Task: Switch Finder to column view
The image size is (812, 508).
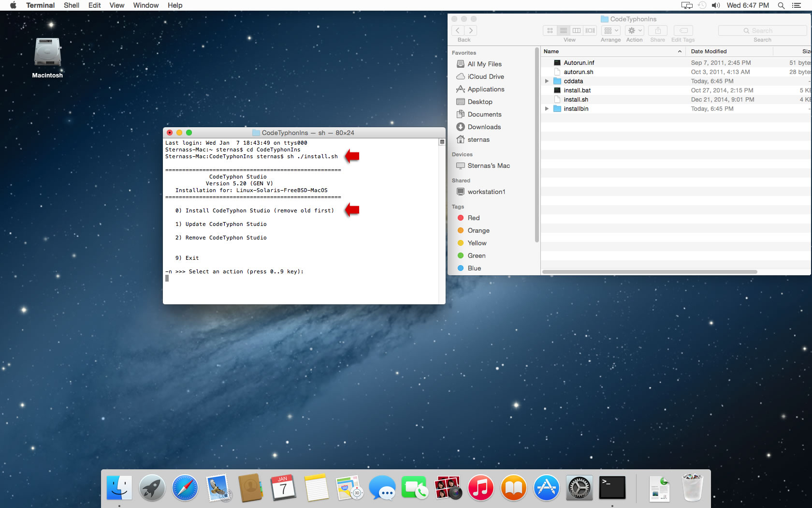Action: [577, 30]
